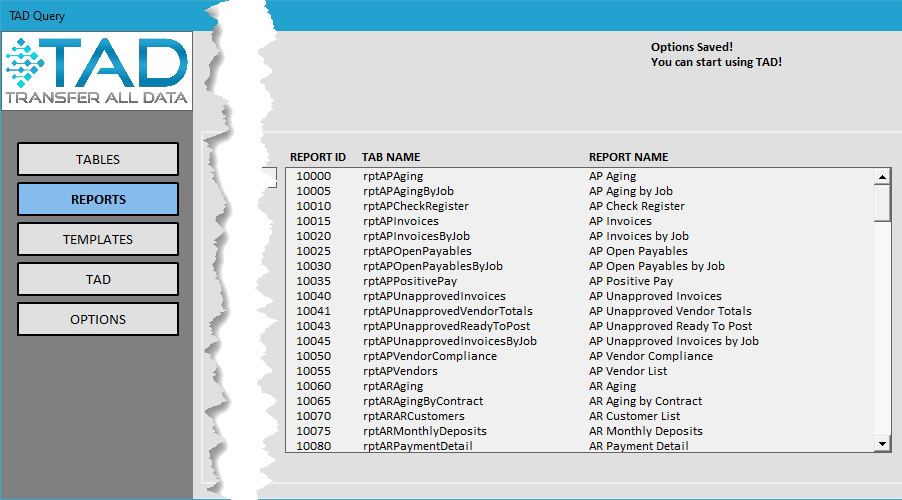Click the report list scroll up arrow
Image resolution: width=902 pixels, height=500 pixels.
(x=882, y=177)
